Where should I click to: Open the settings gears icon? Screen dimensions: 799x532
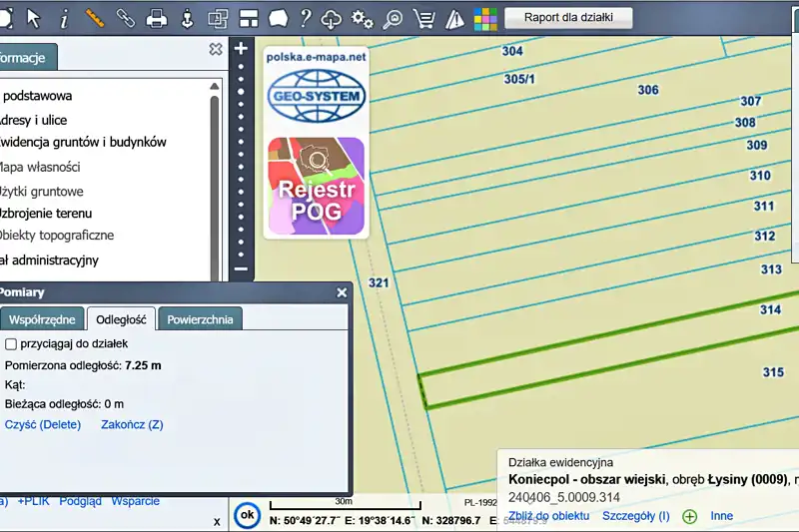pyautogui.click(x=363, y=18)
